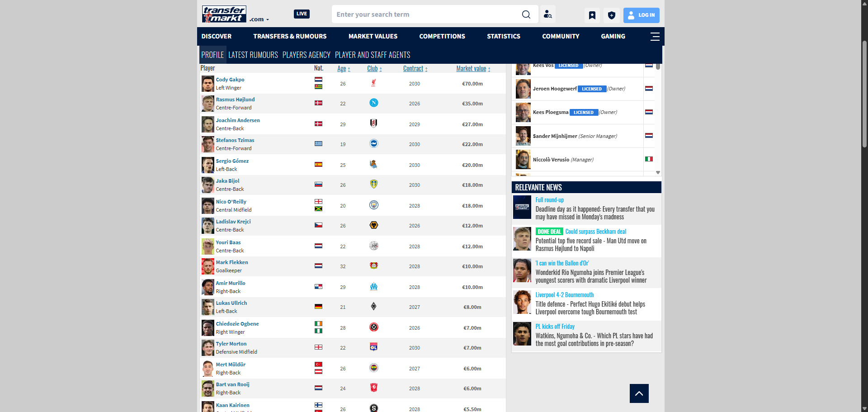Click the LIVE badge icon
Viewport: 868px width, 412px height.
click(x=302, y=14)
